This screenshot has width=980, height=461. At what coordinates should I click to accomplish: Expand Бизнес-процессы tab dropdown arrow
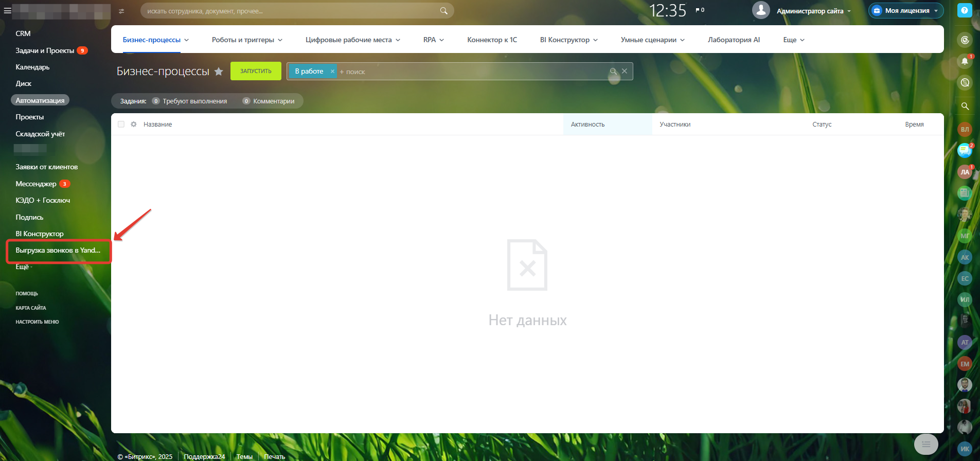187,40
